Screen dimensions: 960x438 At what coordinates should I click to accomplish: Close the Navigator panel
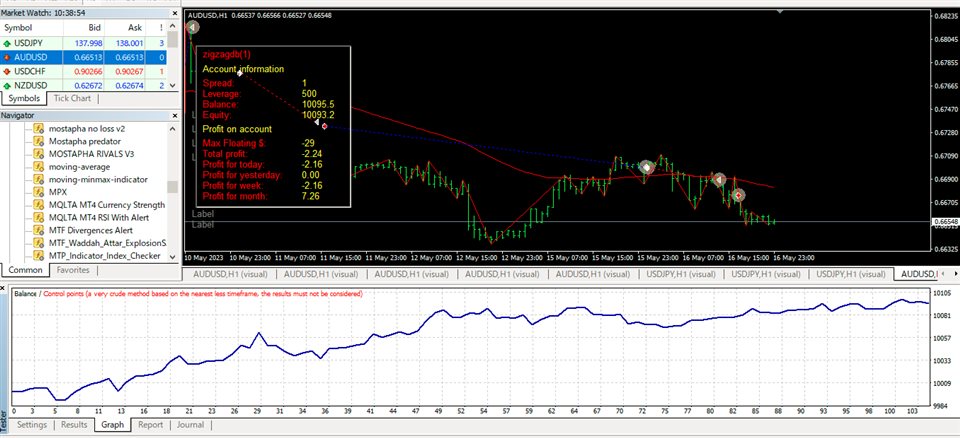(172, 116)
